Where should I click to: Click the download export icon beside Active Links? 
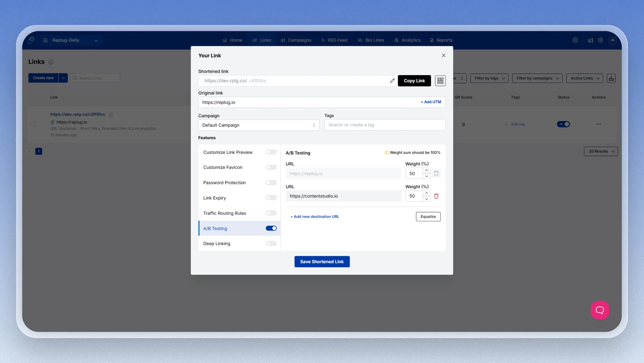(x=611, y=78)
